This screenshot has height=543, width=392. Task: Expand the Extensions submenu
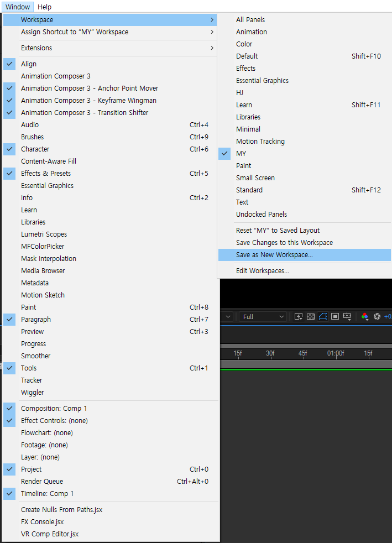[110, 48]
